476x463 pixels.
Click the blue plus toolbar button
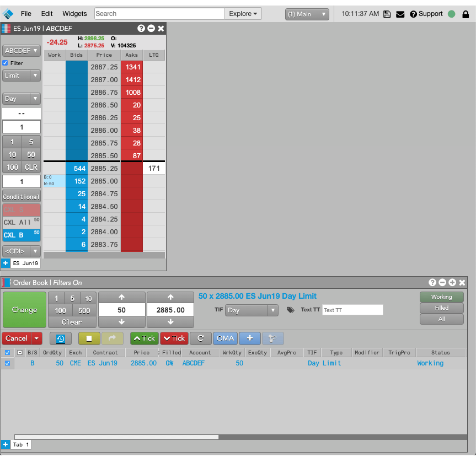tap(249, 338)
